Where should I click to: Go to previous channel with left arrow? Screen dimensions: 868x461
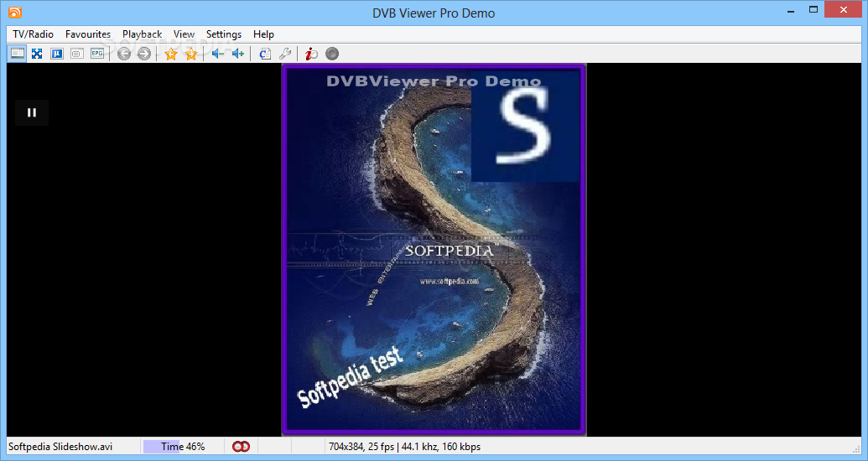click(124, 54)
